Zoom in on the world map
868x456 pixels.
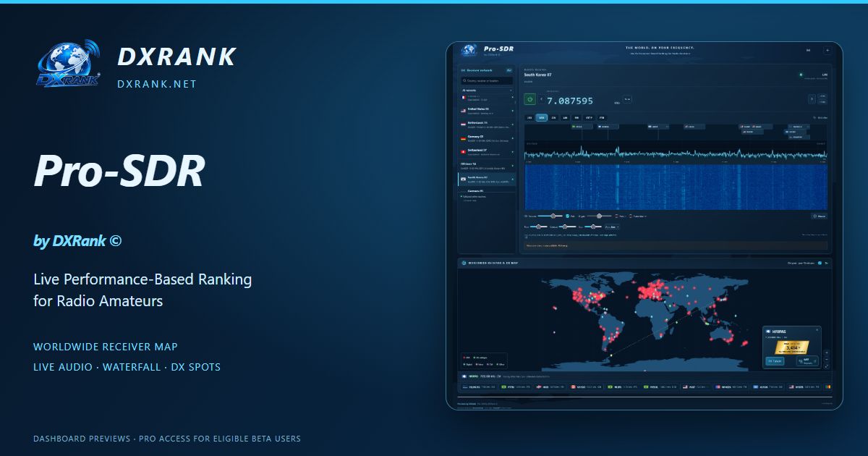(826, 352)
